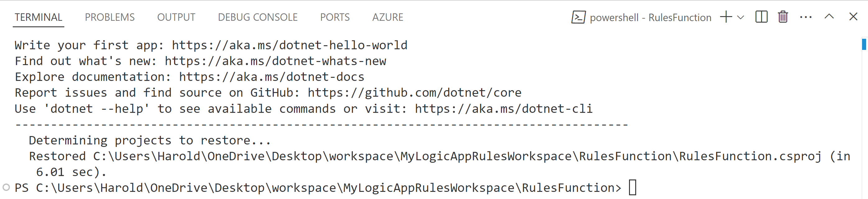Select the powershell - RulesFunction terminal icon
The image size is (868, 199).
[x=579, y=17]
